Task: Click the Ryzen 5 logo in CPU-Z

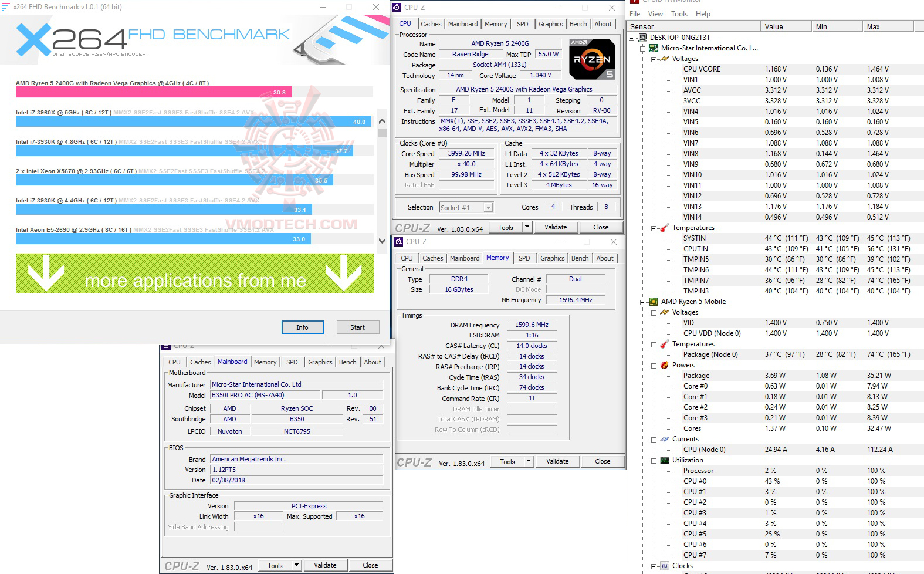Action: point(592,59)
